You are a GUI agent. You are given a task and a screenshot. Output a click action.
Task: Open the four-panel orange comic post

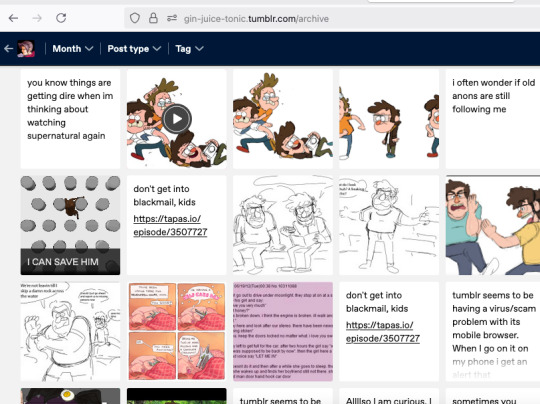pos(177,332)
